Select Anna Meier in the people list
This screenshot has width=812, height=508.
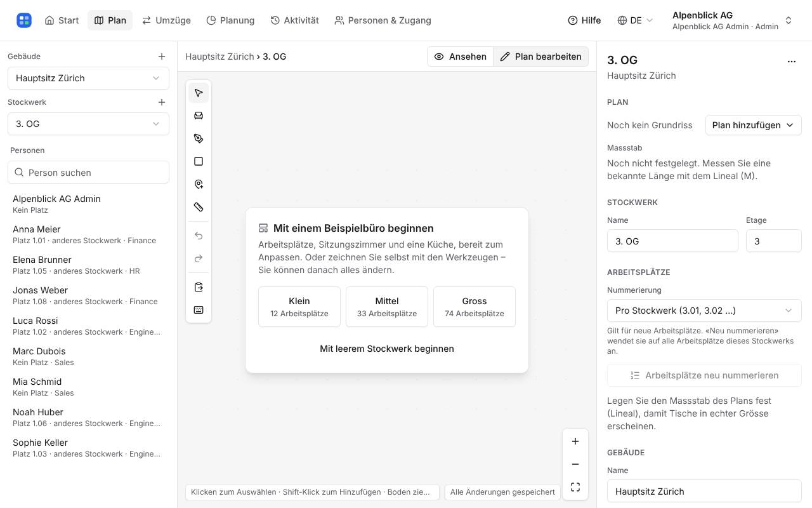[x=88, y=234]
